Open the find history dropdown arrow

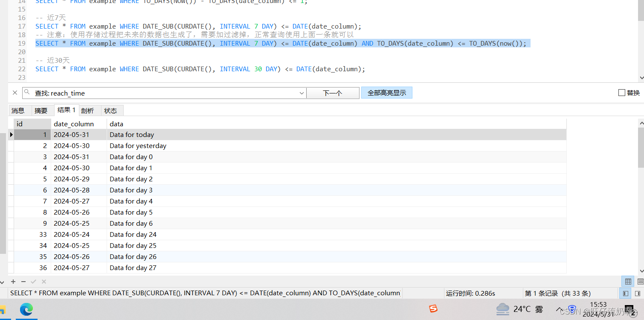click(302, 93)
